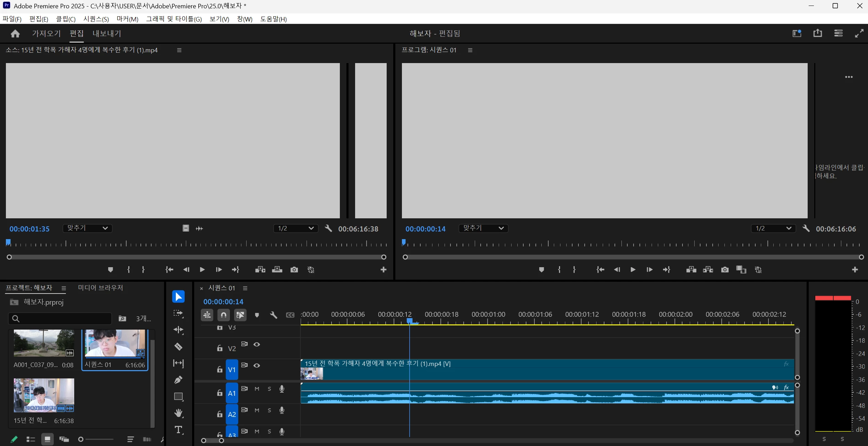Open timeline display settings wrench
Image resolution: width=868 pixels, height=446 pixels.
[x=273, y=315]
